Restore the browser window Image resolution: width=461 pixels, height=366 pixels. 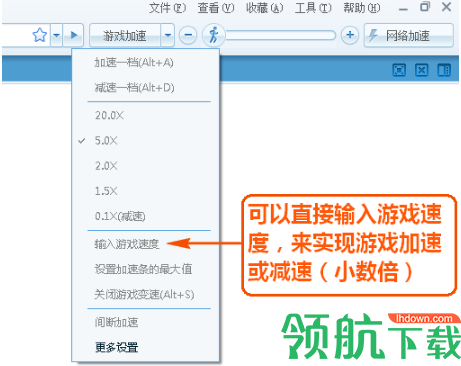point(425,7)
